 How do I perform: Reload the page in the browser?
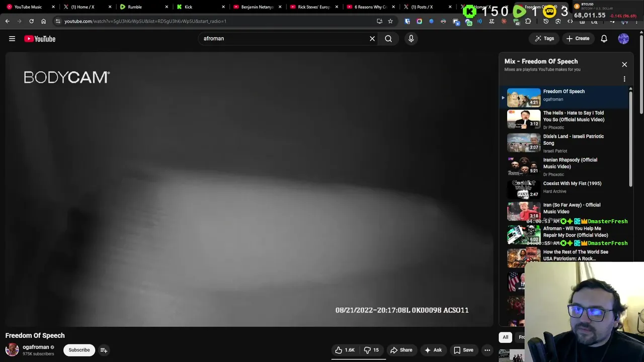point(31,21)
